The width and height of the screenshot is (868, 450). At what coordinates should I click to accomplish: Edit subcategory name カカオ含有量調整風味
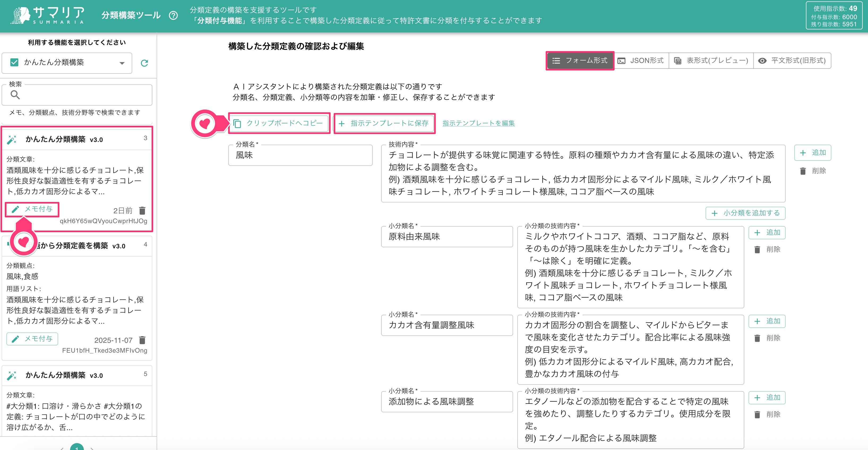[447, 325]
